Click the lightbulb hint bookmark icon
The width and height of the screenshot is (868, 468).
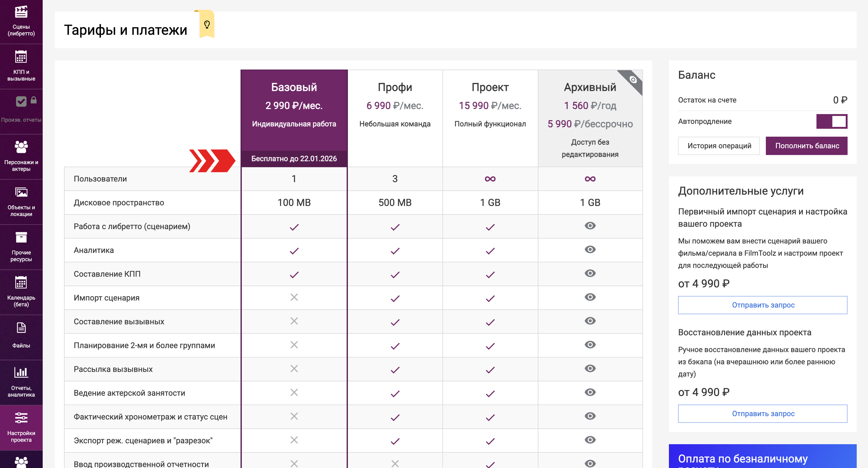click(207, 24)
